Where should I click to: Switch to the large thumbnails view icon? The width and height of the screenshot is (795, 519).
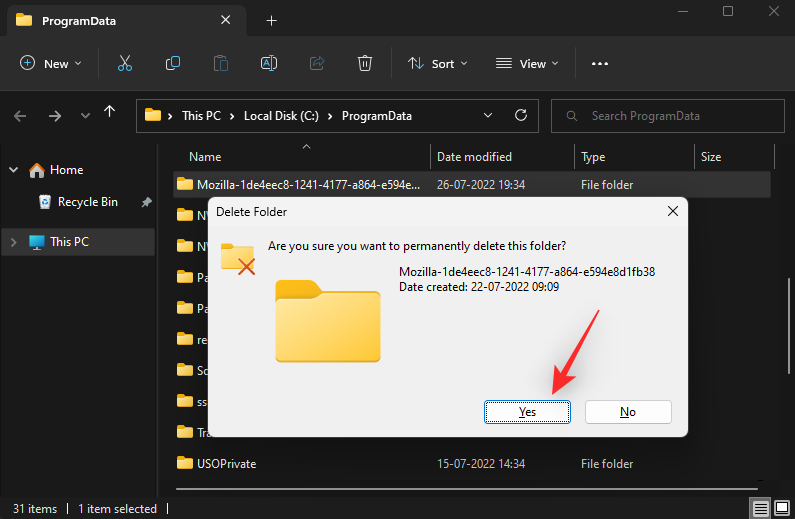tap(782, 508)
